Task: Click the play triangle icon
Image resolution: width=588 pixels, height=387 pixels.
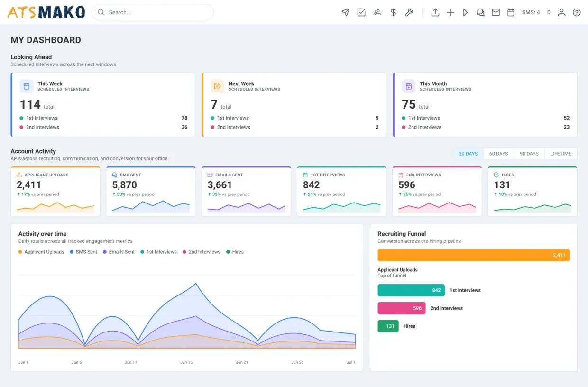Action: coord(465,12)
